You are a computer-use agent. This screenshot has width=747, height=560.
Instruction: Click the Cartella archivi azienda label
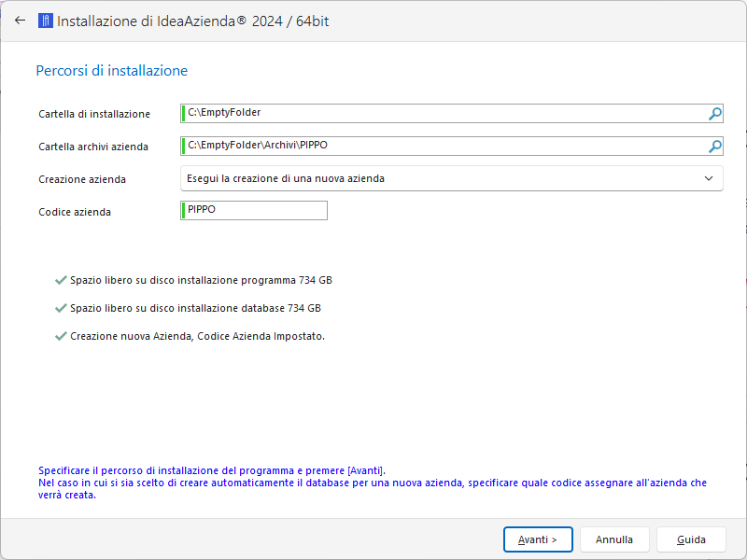93,147
